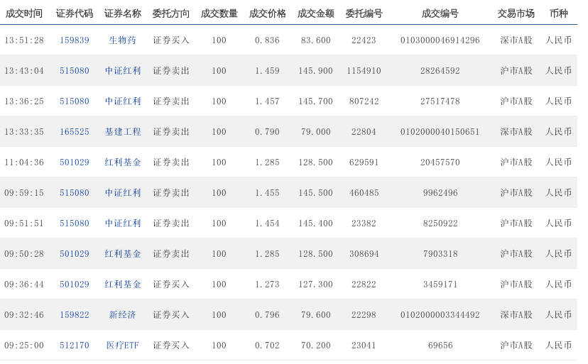
Task: Select order number 460485
Action: [364, 193]
